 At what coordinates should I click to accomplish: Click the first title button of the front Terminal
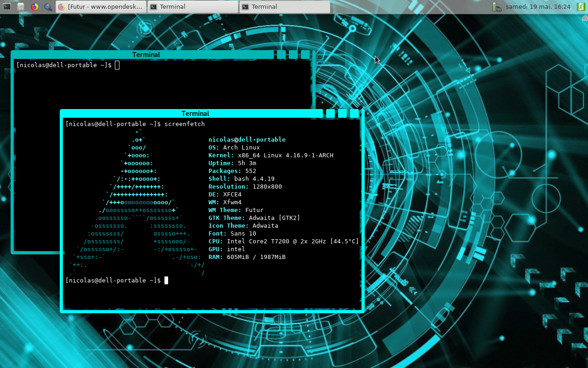pyautogui.click(x=330, y=113)
